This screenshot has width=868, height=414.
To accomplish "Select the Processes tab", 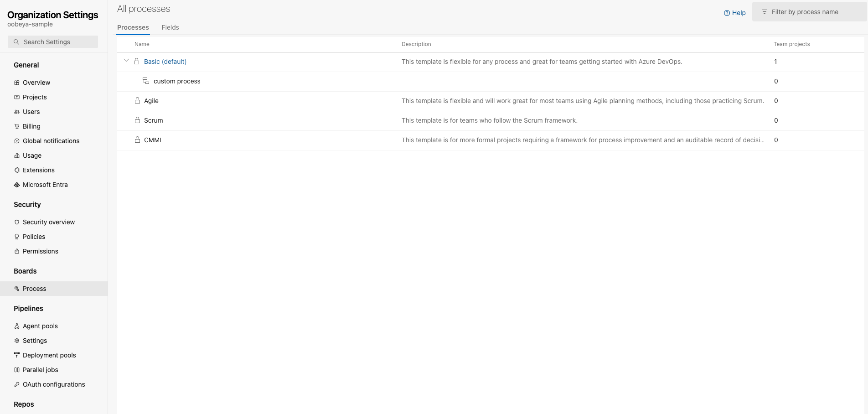I will coord(133,27).
